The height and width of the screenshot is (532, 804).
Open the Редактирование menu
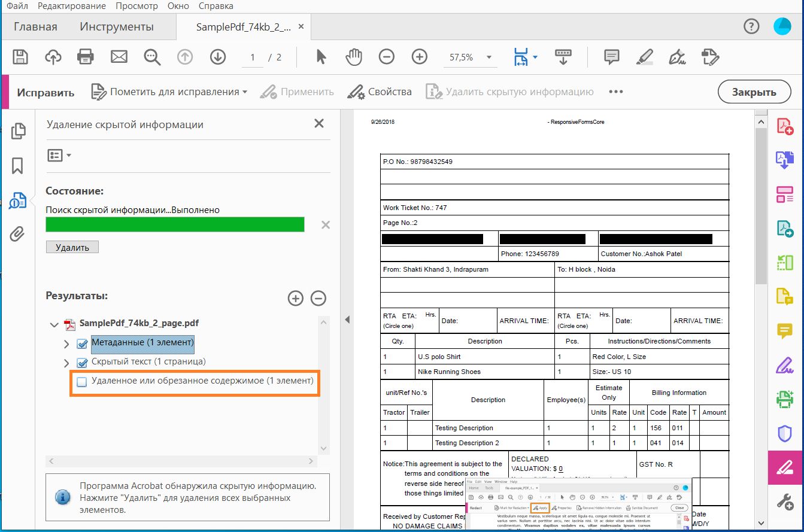coord(71,6)
